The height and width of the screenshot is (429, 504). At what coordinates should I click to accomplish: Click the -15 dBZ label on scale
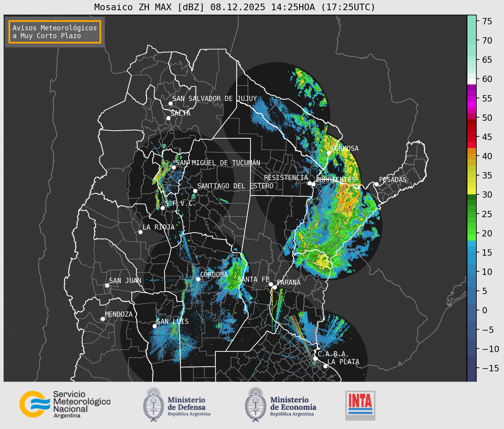pyautogui.click(x=490, y=368)
